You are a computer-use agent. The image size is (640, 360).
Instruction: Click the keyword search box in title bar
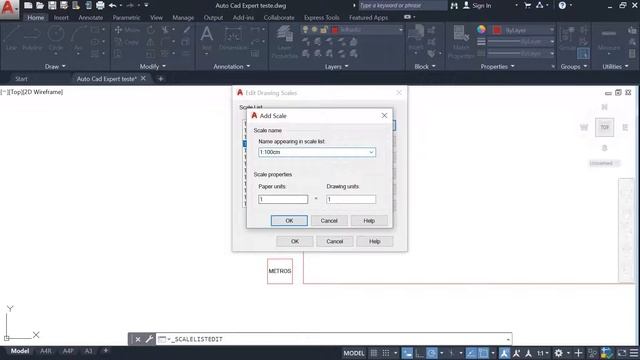(x=402, y=5)
